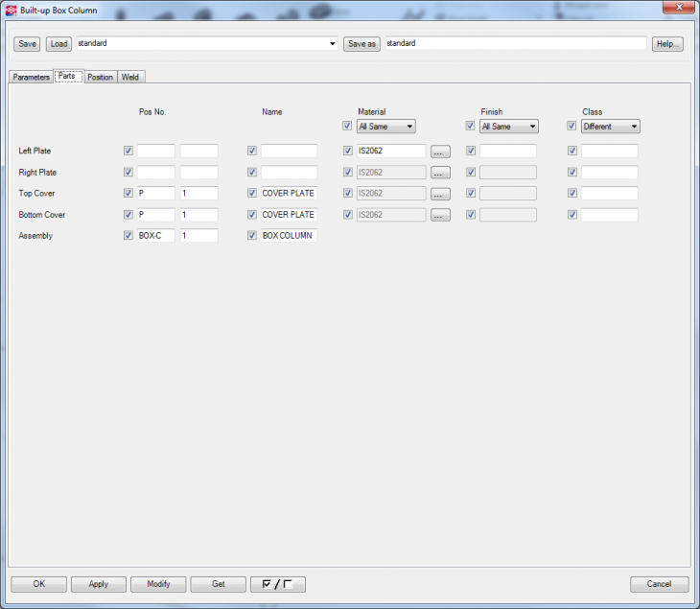Open material browser for Top Cover

440,194
